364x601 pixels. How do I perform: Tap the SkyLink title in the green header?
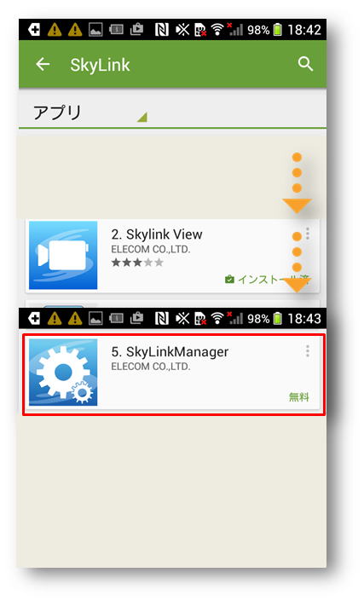(x=100, y=65)
